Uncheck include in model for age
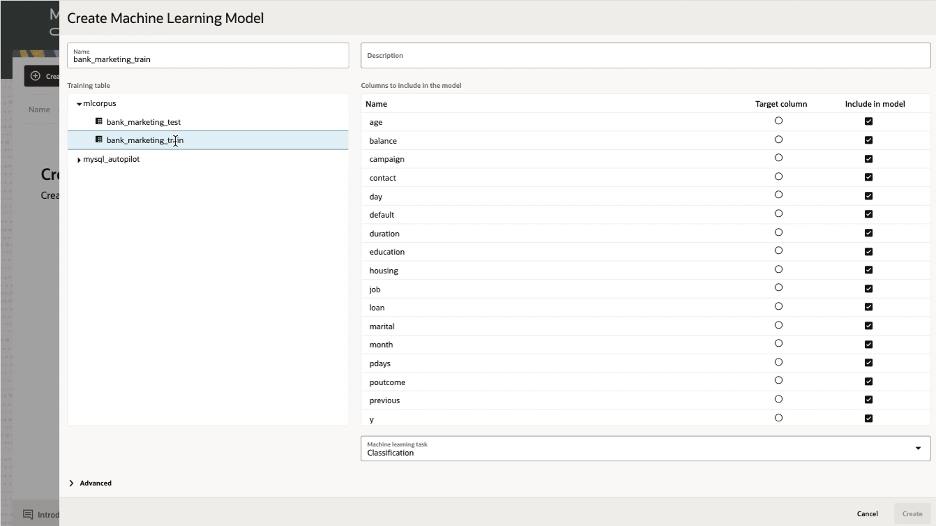 coord(869,121)
